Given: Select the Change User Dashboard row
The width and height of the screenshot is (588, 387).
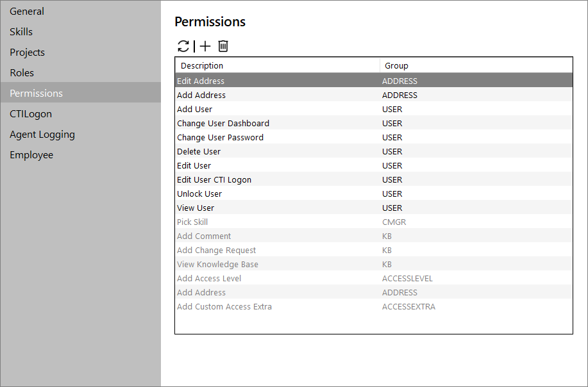Looking at the screenshot, I should pos(374,123).
